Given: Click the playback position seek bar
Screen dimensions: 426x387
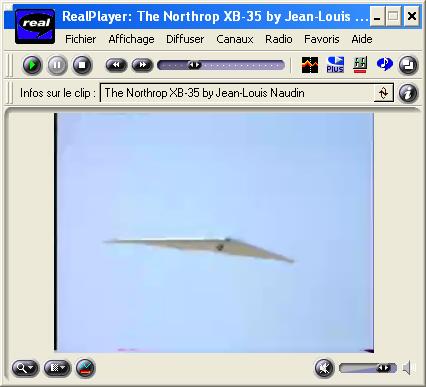Looking at the screenshot, I should click(x=221, y=65).
